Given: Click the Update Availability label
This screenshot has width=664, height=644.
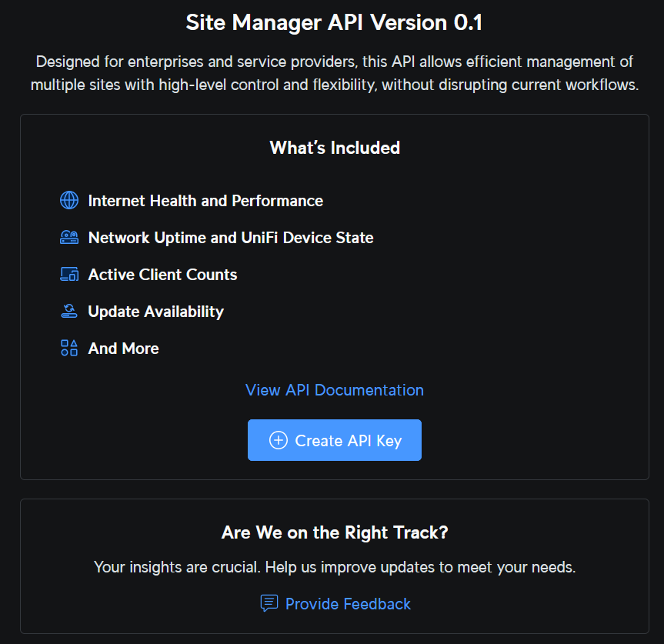Looking at the screenshot, I should [x=156, y=311].
